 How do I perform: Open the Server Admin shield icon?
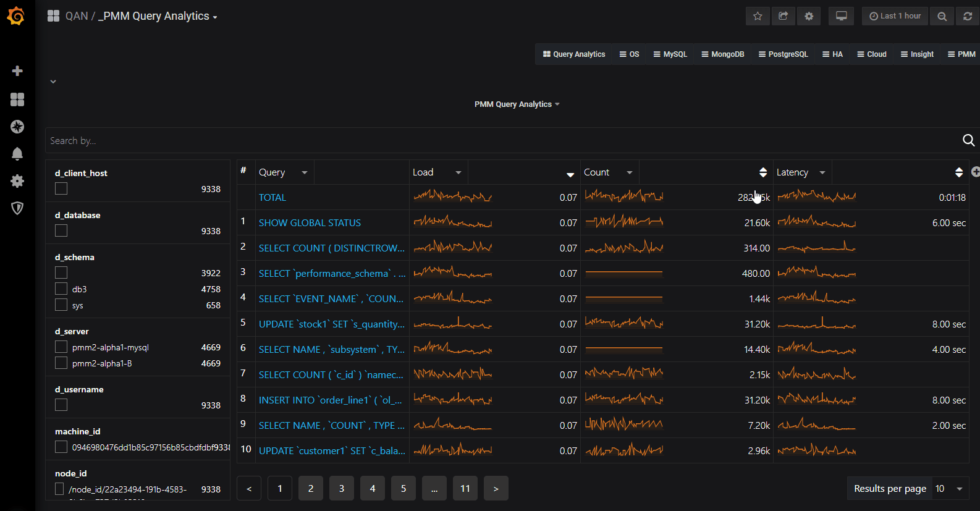[17, 208]
